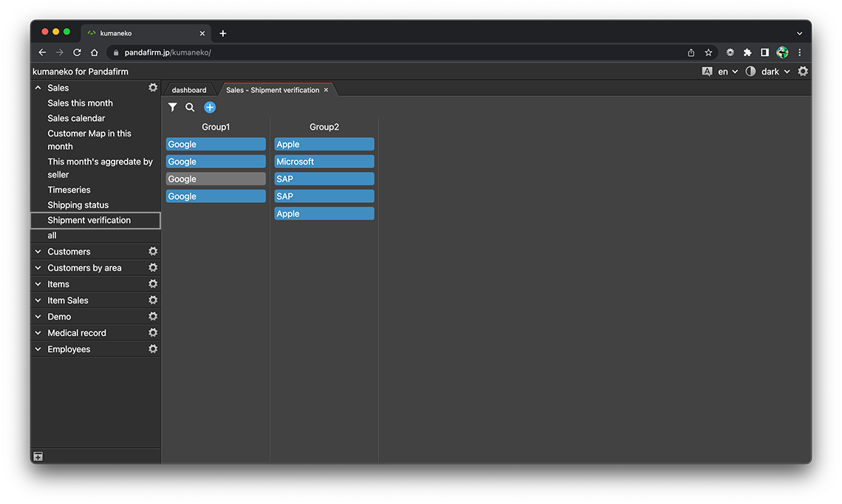Switch to the dashboard tab
Viewport: 842px width, 504px height.
click(189, 90)
